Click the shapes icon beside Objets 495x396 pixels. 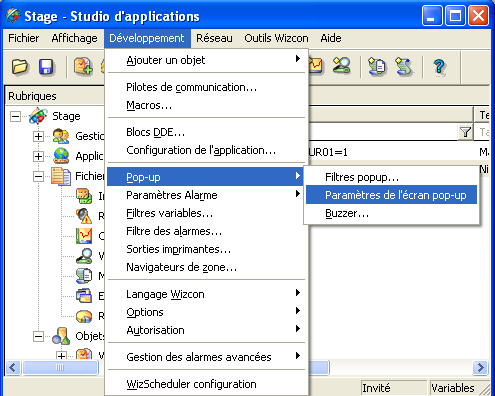click(61, 336)
